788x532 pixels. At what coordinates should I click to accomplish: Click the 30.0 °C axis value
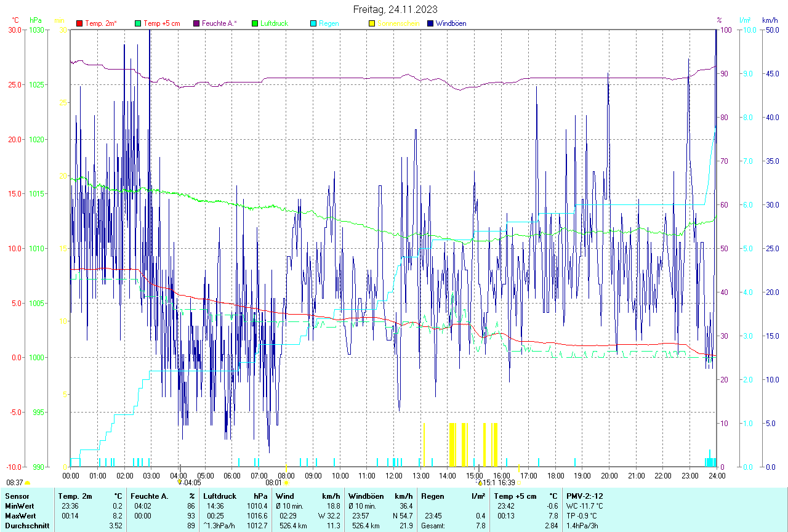point(14,30)
